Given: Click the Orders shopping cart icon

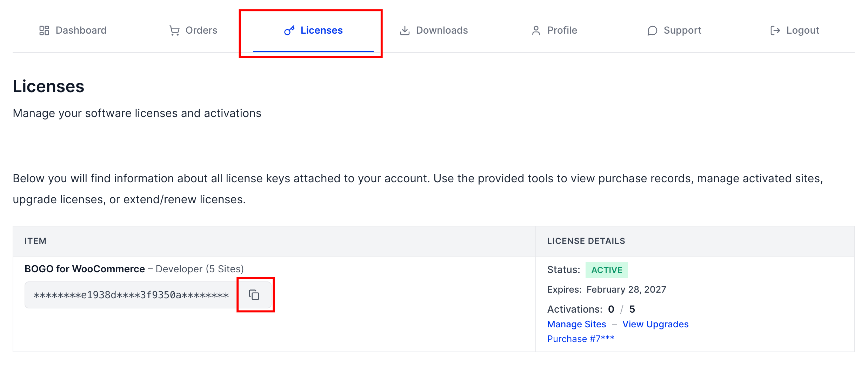Looking at the screenshot, I should coord(174,30).
